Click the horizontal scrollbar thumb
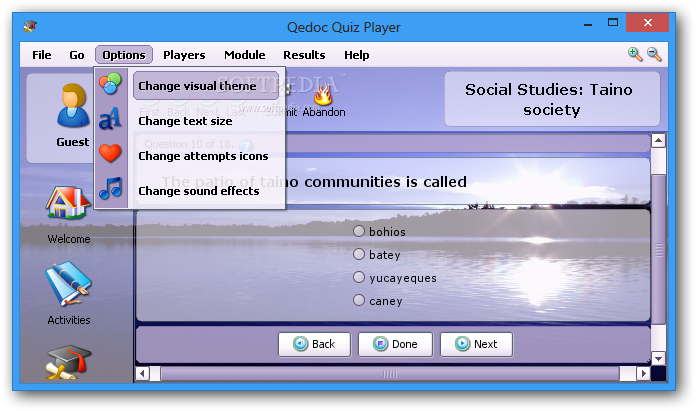The width and height of the screenshot is (696, 411). coord(390,374)
